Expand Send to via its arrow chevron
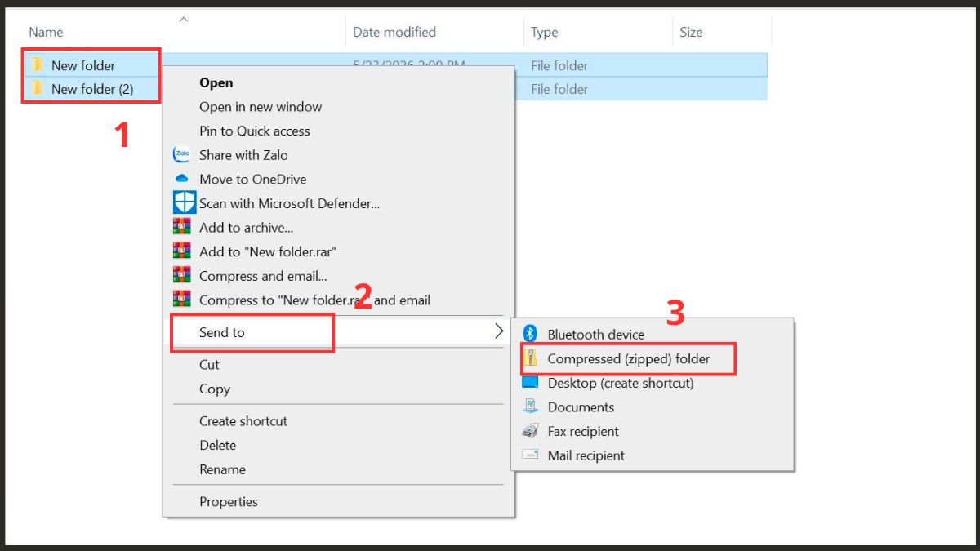Screen dimensions: 980x551 point(499,331)
